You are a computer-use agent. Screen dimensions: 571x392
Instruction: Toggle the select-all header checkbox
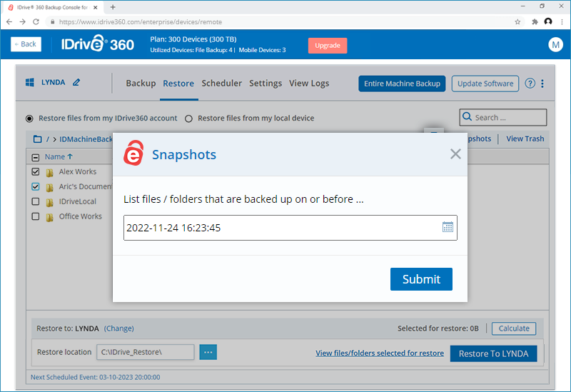pyautogui.click(x=35, y=157)
